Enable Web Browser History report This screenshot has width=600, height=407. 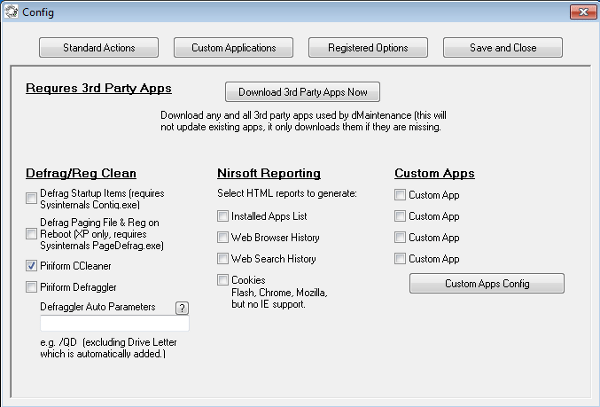[x=223, y=238]
